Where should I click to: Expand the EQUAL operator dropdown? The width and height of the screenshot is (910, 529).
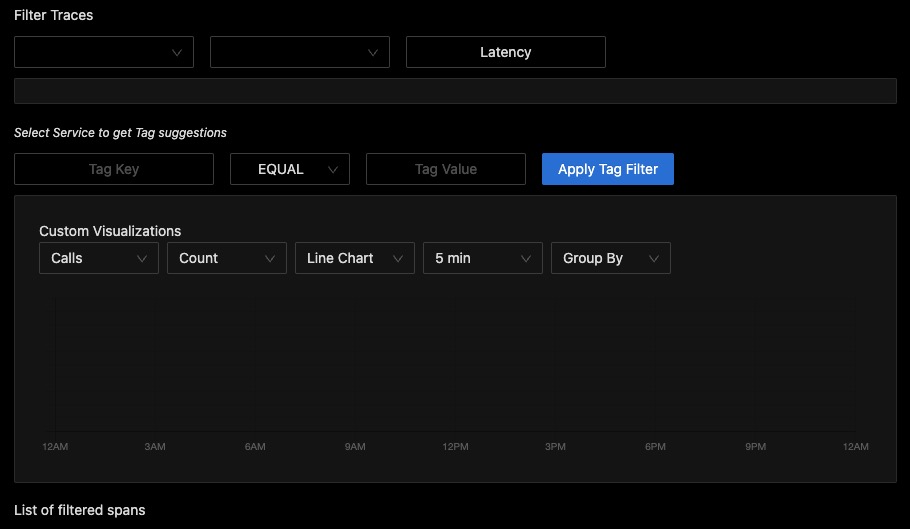(289, 169)
